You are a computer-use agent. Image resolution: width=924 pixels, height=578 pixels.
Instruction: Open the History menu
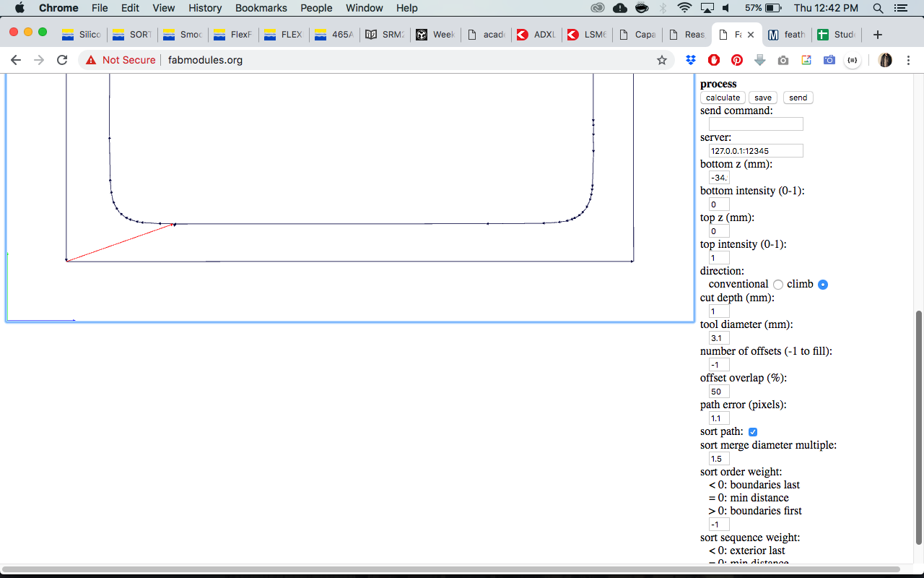(205, 8)
